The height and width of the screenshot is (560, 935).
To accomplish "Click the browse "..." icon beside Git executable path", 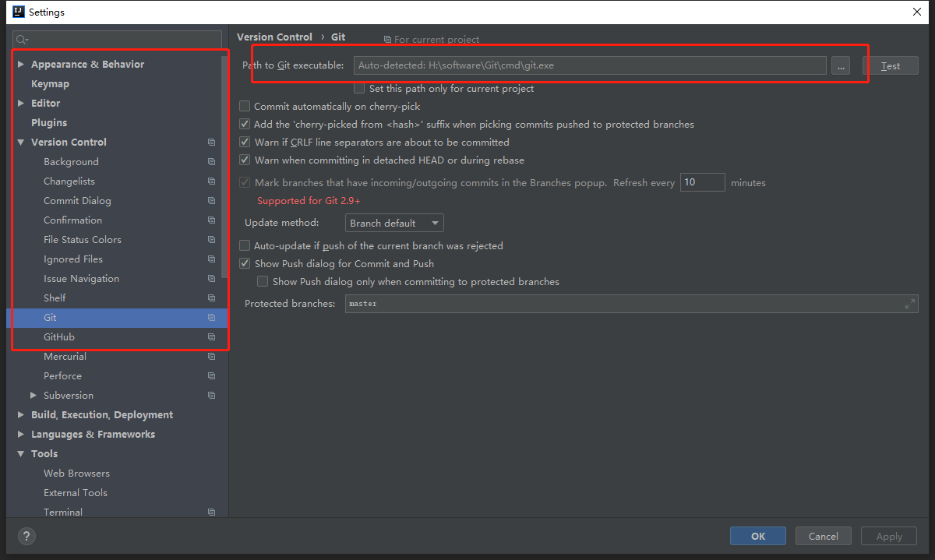I will [x=840, y=65].
